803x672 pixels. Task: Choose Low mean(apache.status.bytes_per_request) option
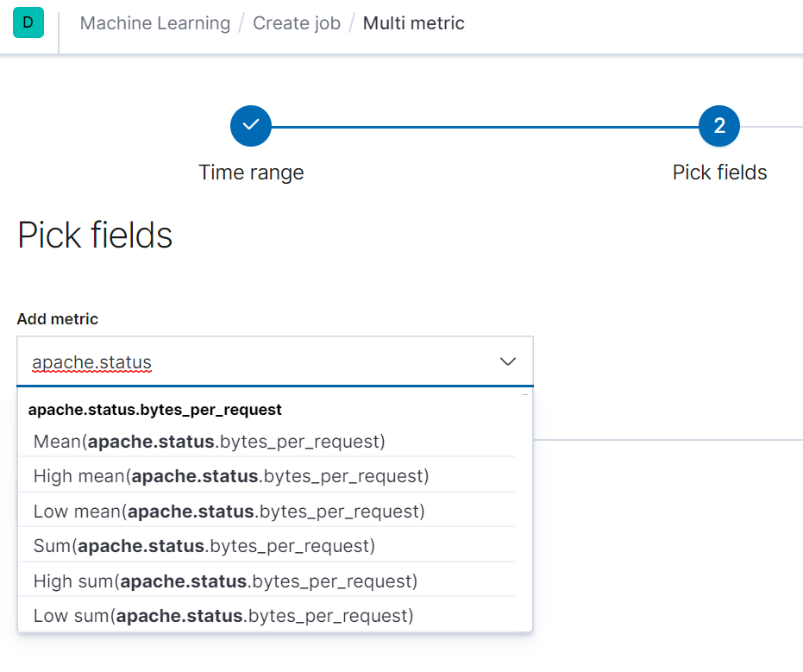tap(267, 512)
